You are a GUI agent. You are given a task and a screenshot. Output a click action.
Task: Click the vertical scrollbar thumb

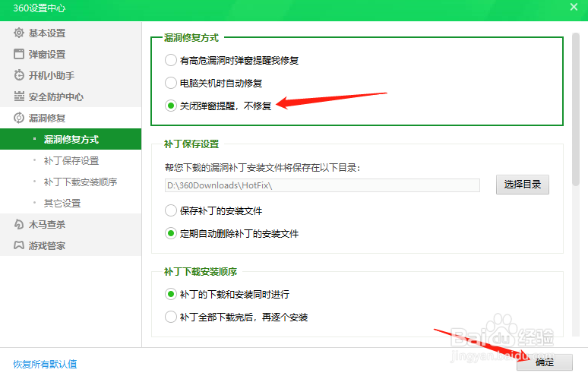pyautogui.click(x=576, y=109)
